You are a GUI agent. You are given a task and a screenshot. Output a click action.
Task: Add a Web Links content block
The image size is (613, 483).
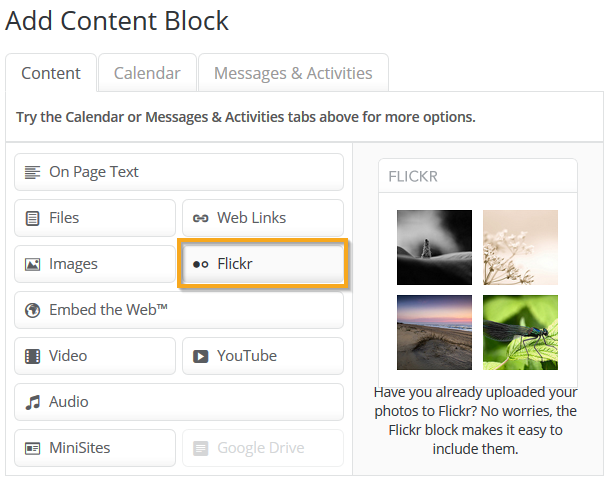pos(263,218)
